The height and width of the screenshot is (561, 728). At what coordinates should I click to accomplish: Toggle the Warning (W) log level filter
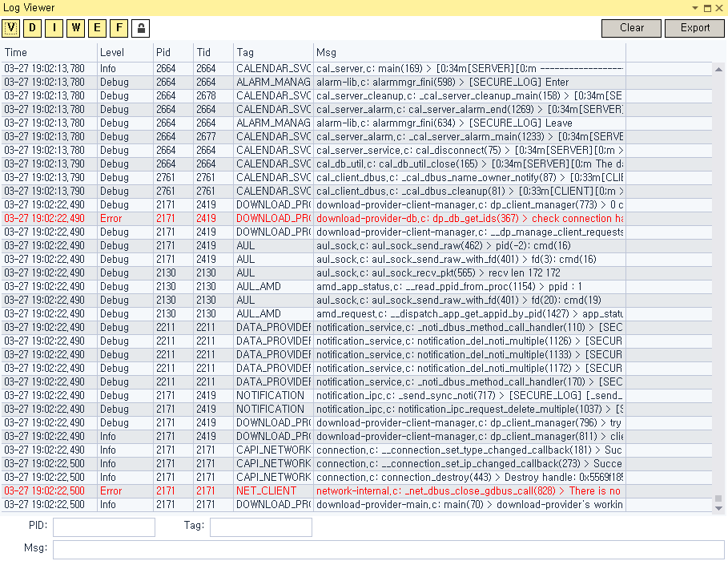click(76, 28)
